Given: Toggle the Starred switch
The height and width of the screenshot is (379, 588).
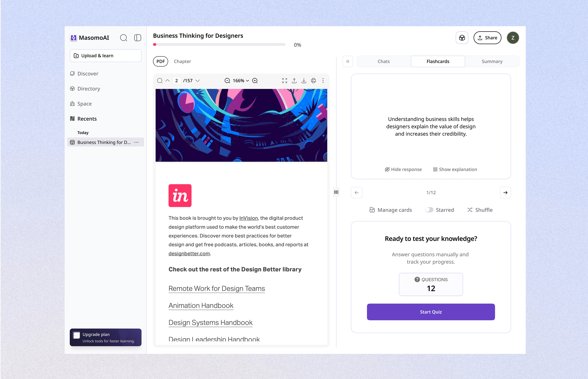Looking at the screenshot, I should click(x=429, y=210).
